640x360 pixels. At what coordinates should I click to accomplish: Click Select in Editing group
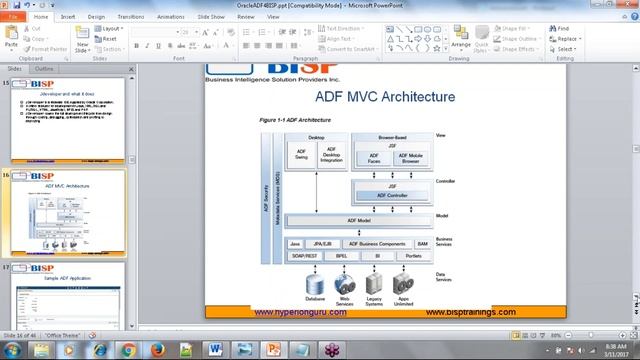tap(563, 49)
